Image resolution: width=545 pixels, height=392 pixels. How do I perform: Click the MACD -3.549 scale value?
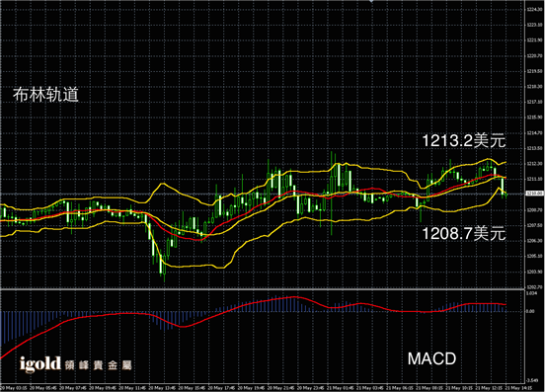pyautogui.click(x=532, y=380)
